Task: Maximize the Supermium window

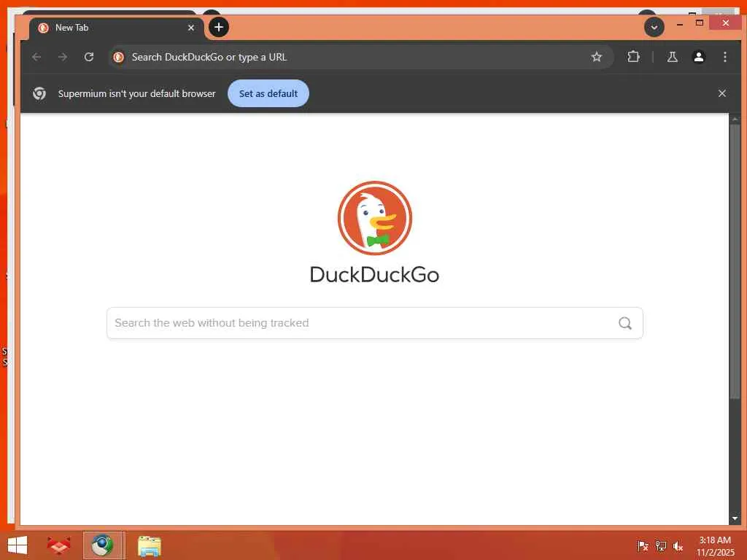Action: (700, 23)
